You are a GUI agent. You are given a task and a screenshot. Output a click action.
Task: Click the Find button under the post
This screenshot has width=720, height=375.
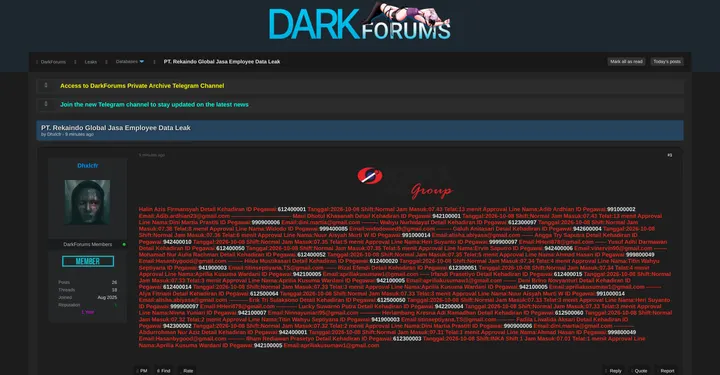click(164, 370)
